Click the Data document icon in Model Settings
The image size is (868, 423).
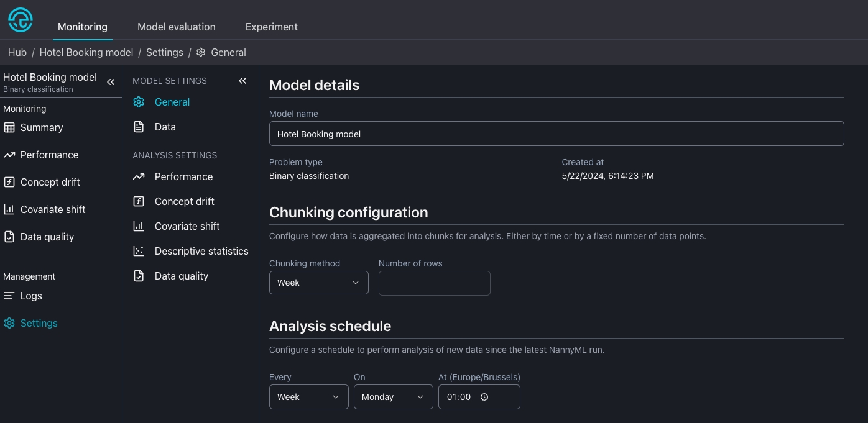139,127
